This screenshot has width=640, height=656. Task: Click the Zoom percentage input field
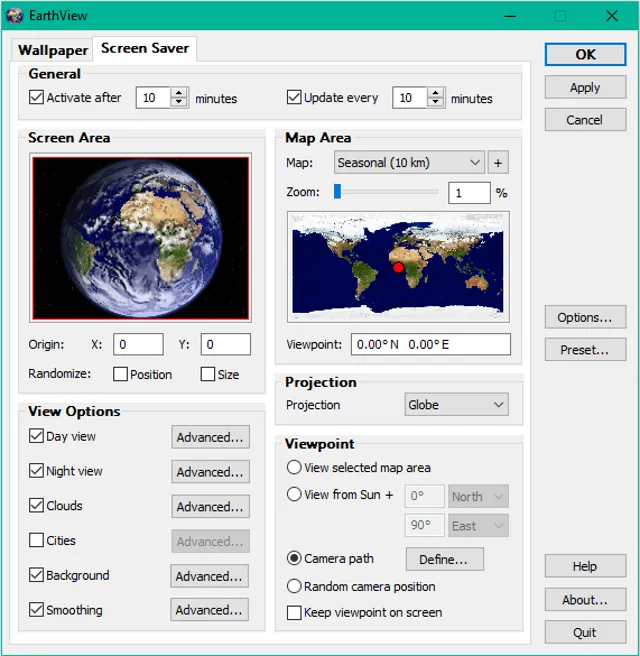click(469, 193)
